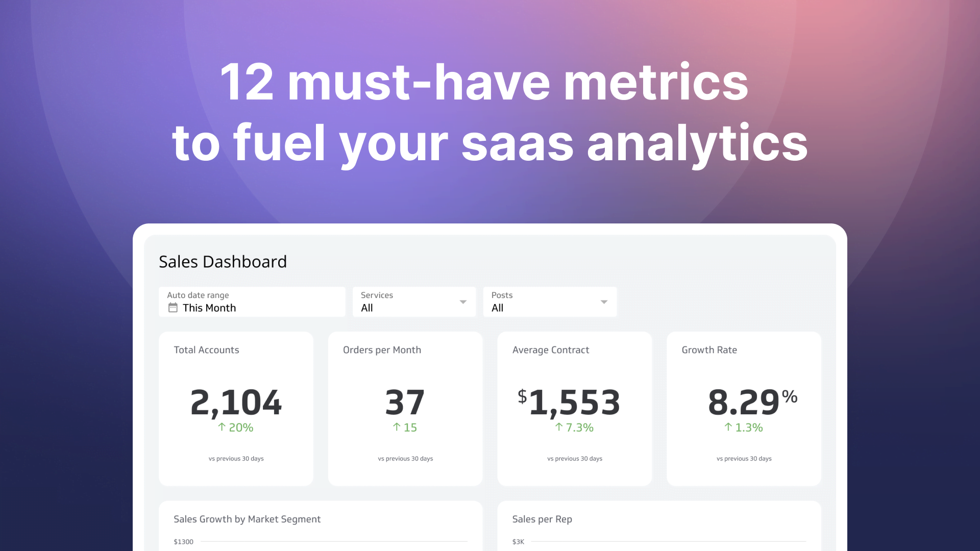Click the green arrow beside 20%
The image size is (980, 551).
pyautogui.click(x=222, y=427)
